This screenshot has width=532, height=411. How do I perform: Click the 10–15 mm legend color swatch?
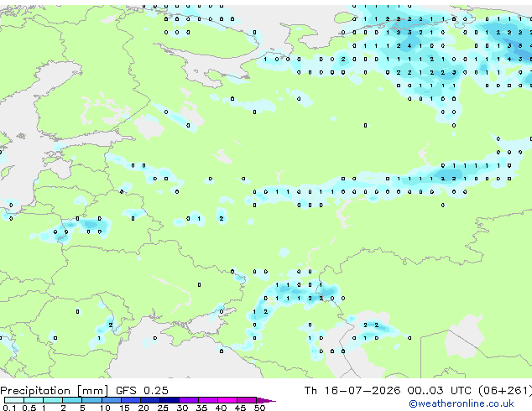112,400
